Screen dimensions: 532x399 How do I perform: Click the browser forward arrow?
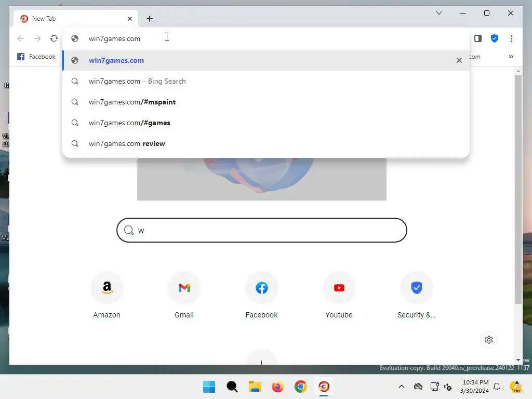(x=37, y=38)
